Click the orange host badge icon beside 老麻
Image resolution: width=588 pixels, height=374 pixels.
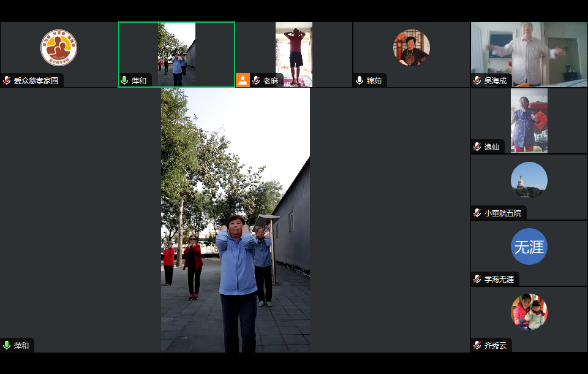(x=243, y=80)
